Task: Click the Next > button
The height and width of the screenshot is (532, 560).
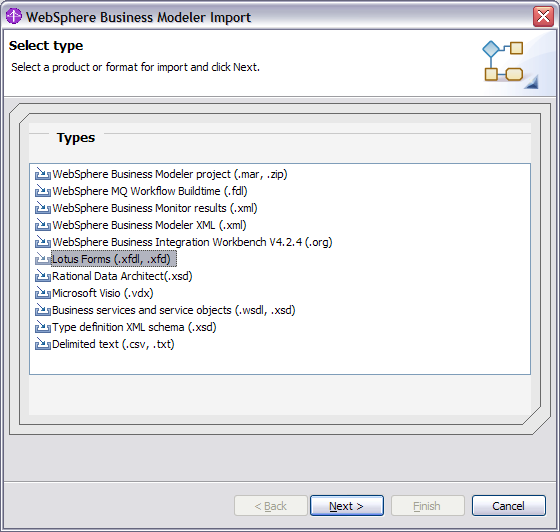Action: coord(347,506)
